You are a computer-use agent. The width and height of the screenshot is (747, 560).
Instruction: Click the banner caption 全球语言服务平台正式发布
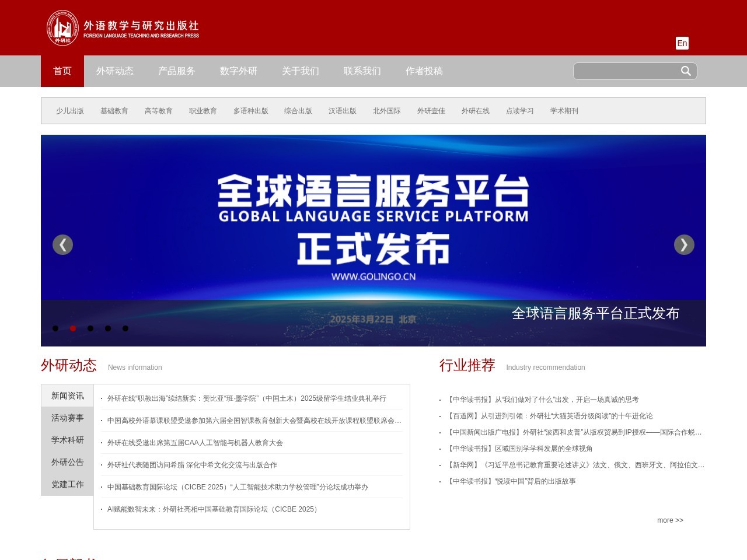coord(595,313)
